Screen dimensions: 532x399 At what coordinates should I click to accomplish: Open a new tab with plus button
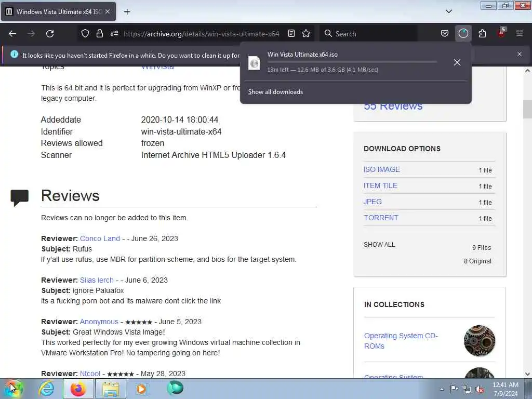point(127,12)
